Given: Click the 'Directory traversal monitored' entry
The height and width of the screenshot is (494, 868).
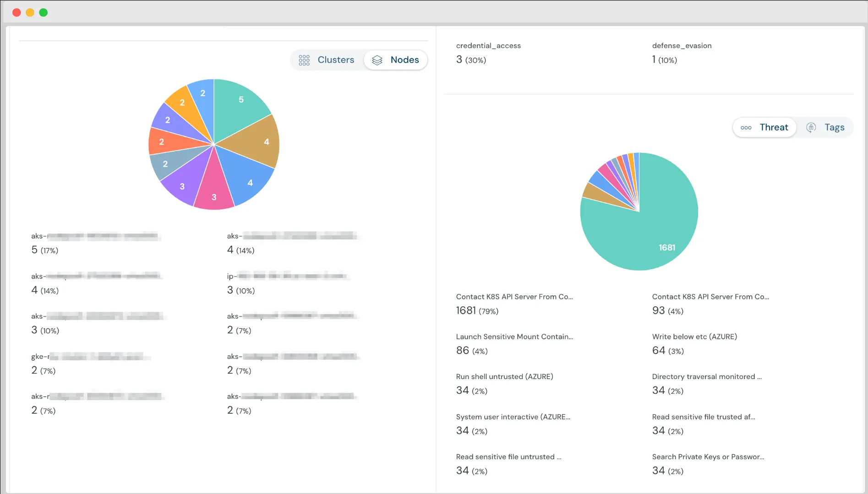Looking at the screenshot, I should coord(706,376).
